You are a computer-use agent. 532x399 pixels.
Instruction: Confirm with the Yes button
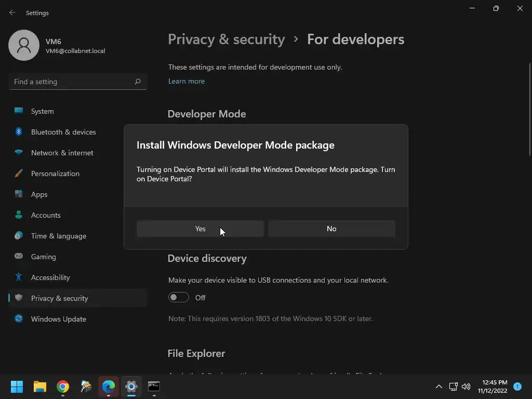click(200, 229)
